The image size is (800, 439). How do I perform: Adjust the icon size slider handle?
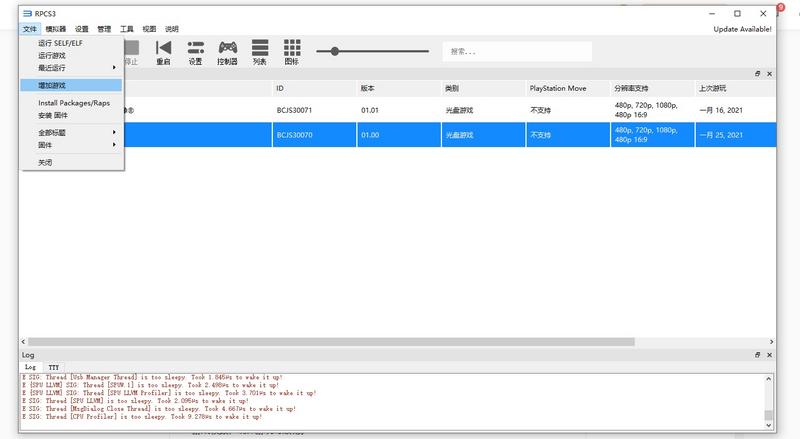(335, 51)
